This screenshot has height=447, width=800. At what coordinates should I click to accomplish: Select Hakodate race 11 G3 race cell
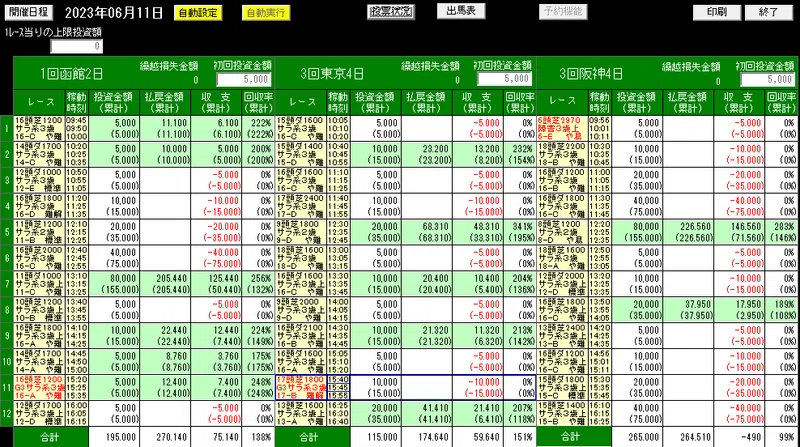click(39, 388)
